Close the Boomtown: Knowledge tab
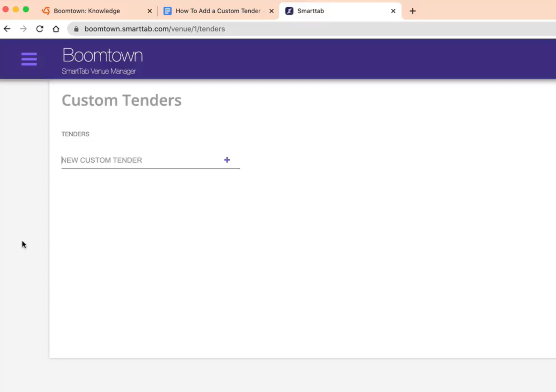556x392 pixels. (150, 11)
